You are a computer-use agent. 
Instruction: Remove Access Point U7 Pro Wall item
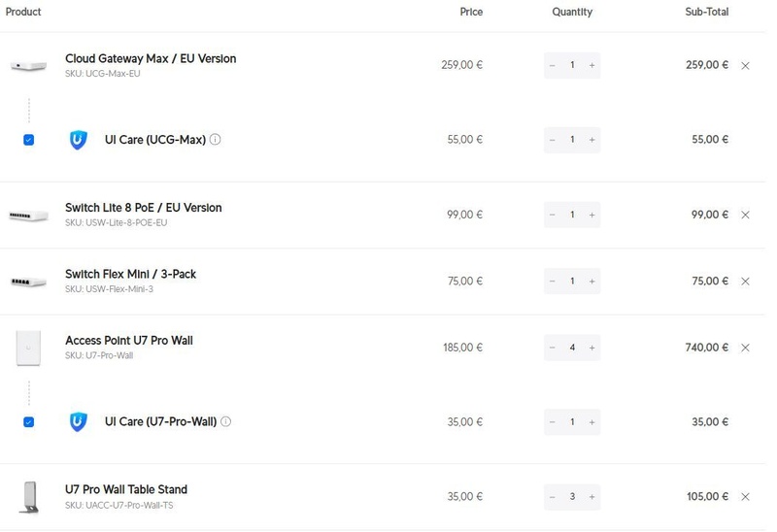(745, 348)
